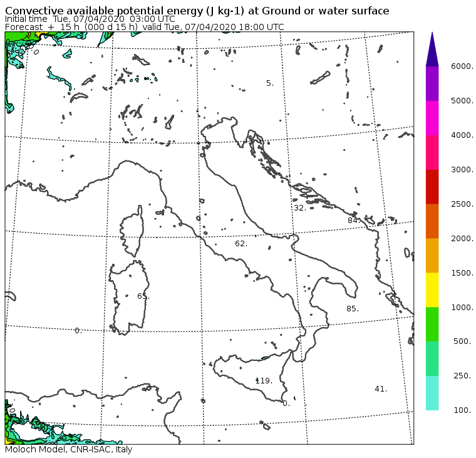Click the map value 85.
The width and height of the screenshot is (476, 458).
[x=353, y=309]
